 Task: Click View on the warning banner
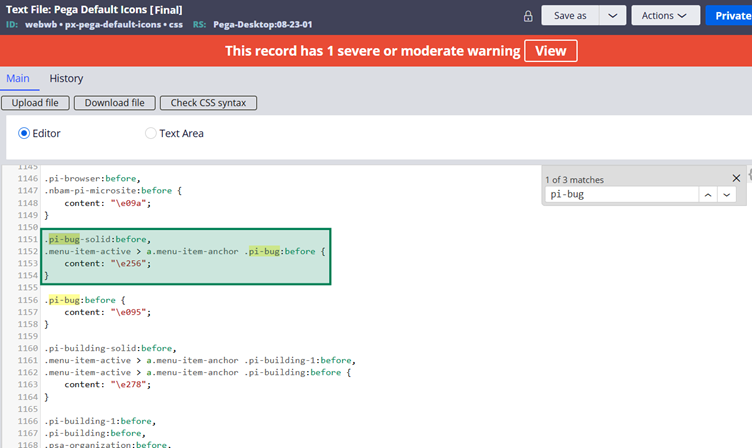[x=550, y=51]
